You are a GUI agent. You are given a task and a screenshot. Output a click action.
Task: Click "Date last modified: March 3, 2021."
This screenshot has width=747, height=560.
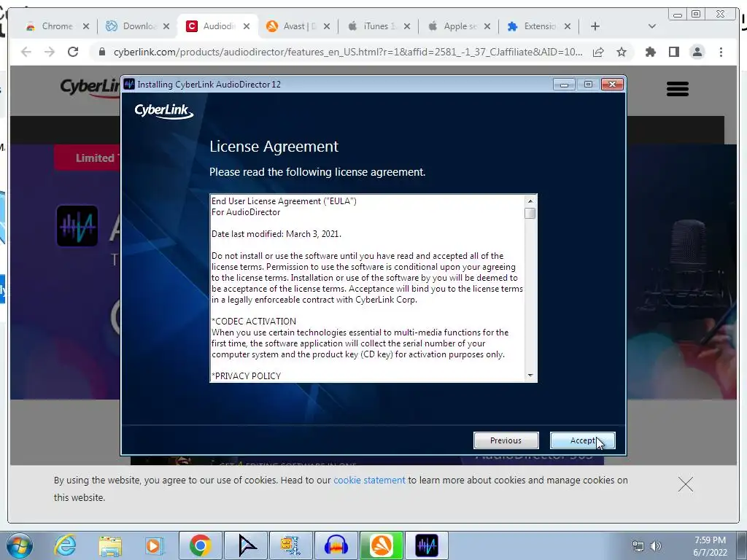point(276,234)
